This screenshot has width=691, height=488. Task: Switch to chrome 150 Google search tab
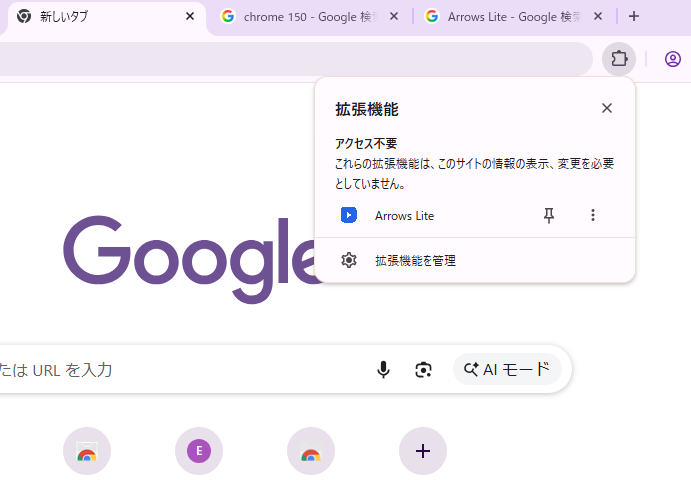coord(308,17)
